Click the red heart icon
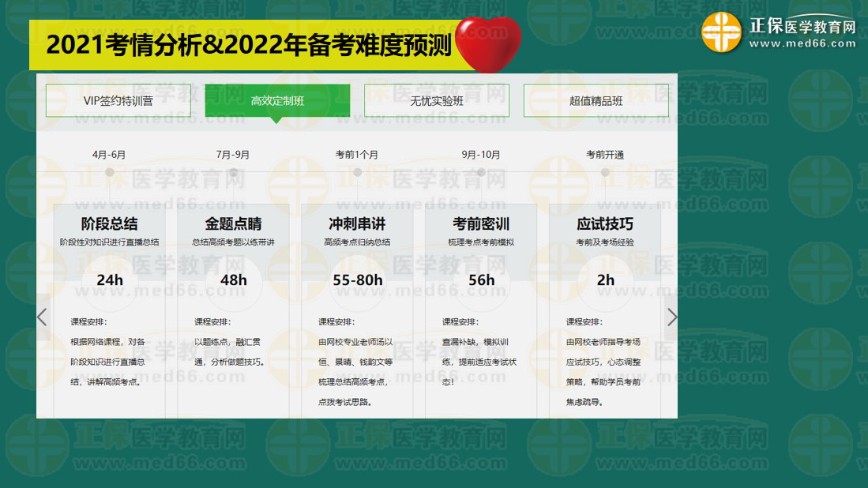868x488 pixels. point(489,43)
